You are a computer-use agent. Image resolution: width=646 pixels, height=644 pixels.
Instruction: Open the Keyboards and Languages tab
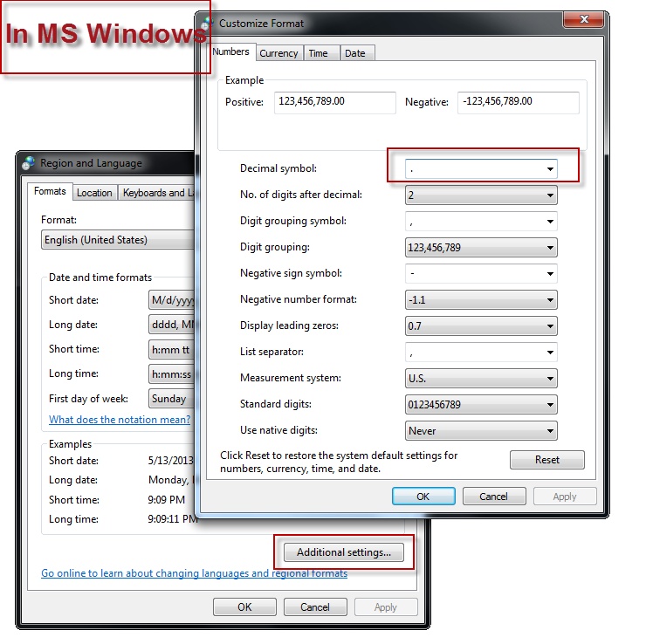point(156,193)
